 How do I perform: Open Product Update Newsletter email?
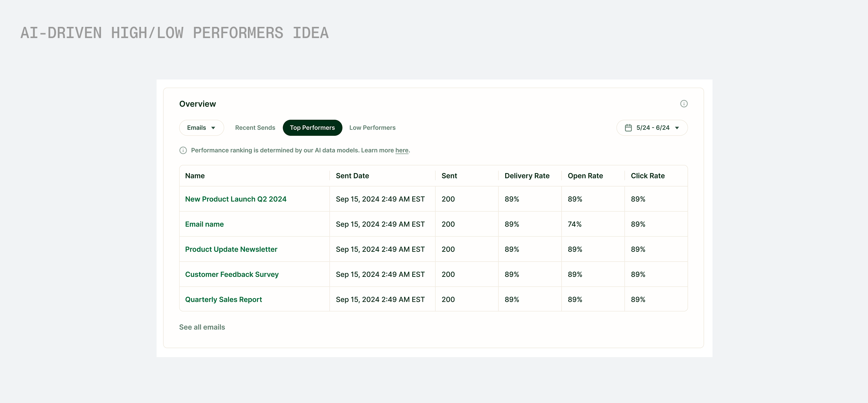click(231, 249)
